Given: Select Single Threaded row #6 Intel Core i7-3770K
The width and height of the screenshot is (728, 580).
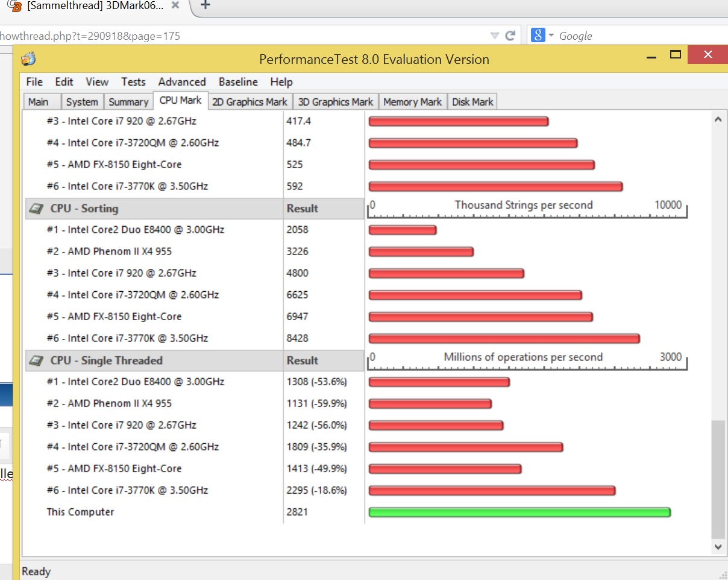Looking at the screenshot, I should click(x=127, y=490).
